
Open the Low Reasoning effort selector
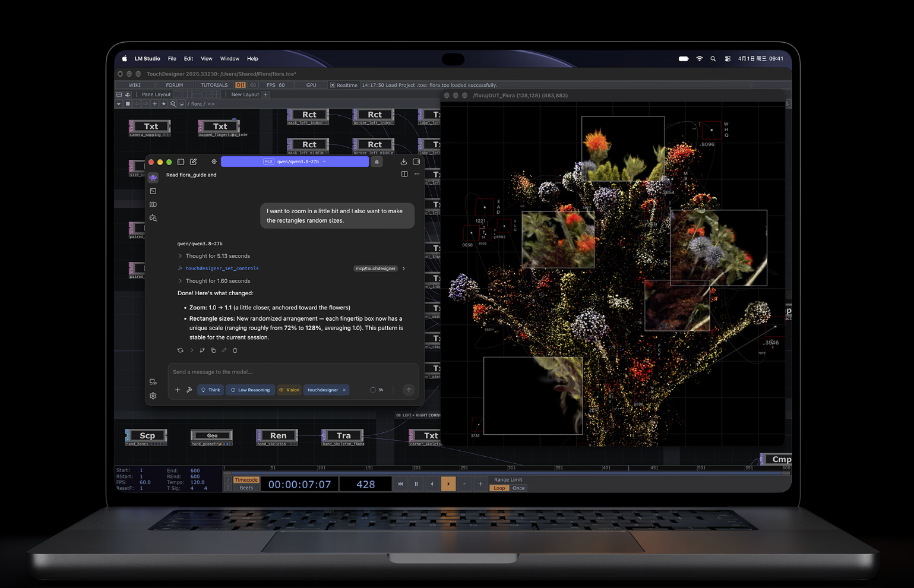pos(250,390)
